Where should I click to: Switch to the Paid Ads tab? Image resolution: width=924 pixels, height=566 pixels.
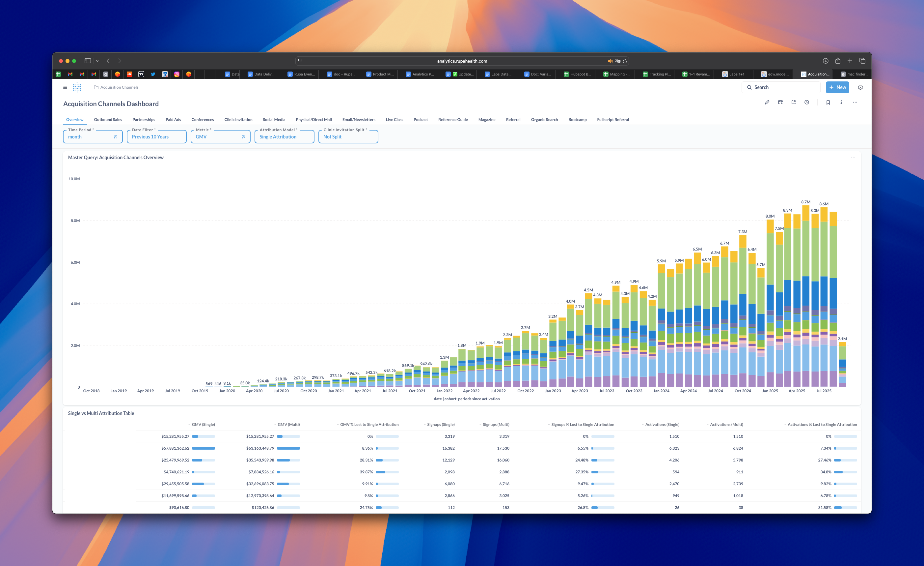[x=173, y=119]
